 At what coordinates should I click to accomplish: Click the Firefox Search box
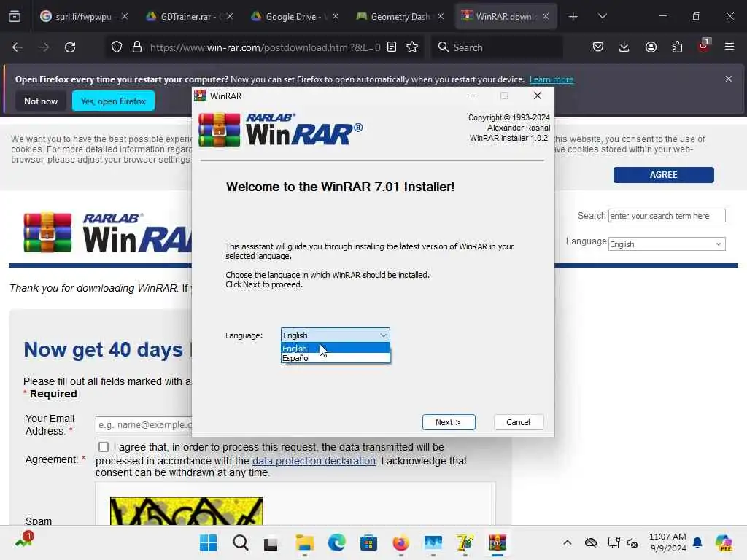pos(497,47)
